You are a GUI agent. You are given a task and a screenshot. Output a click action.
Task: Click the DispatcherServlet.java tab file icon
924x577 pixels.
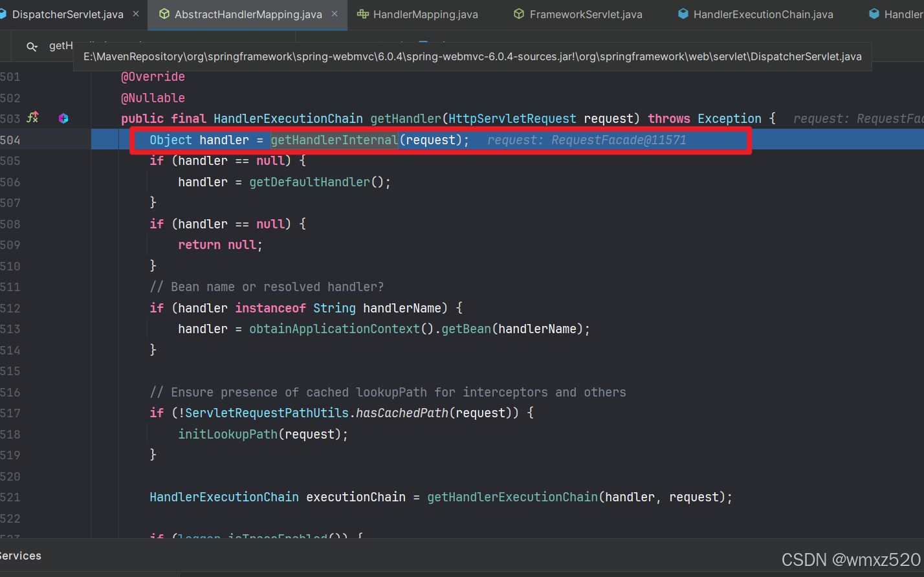click(x=3, y=14)
